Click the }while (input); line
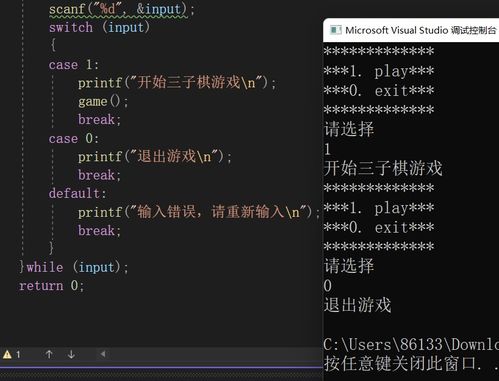The image size is (499, 381). 74,267
